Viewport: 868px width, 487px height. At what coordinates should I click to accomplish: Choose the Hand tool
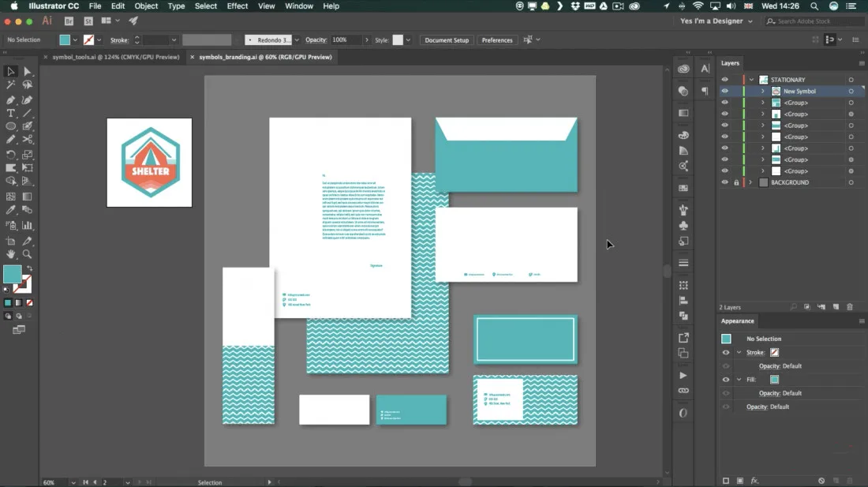[11, 254]
